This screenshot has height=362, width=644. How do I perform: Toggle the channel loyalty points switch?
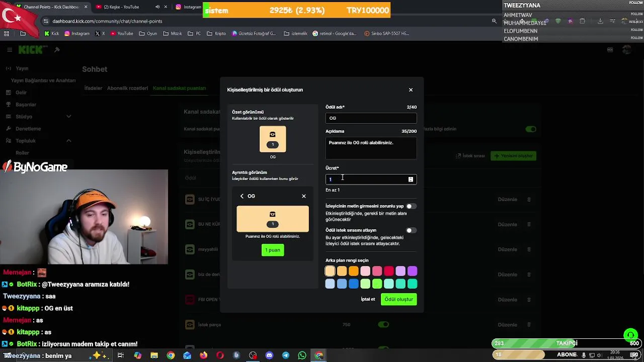531,129
